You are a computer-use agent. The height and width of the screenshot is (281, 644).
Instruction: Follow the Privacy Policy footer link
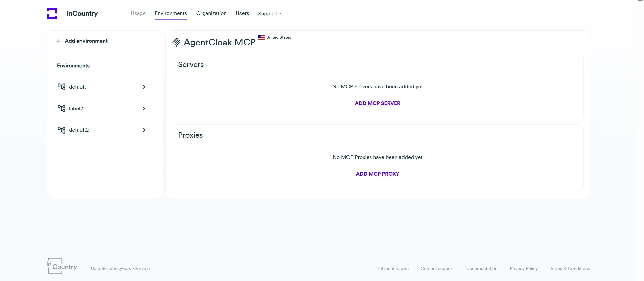(x=524, y=269)
